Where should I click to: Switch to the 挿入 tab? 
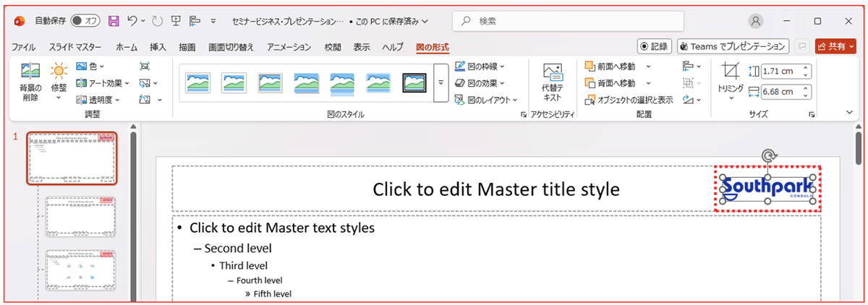tap(158, 47)
